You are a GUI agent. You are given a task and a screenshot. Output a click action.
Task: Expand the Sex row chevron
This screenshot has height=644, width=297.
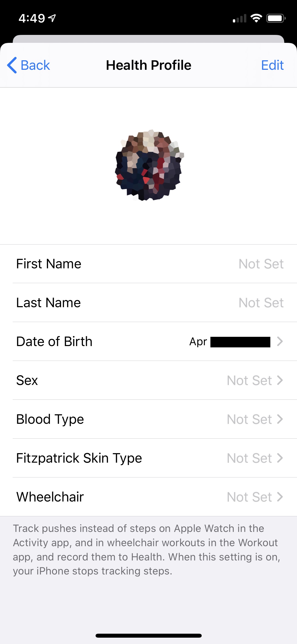pos(280,380)
